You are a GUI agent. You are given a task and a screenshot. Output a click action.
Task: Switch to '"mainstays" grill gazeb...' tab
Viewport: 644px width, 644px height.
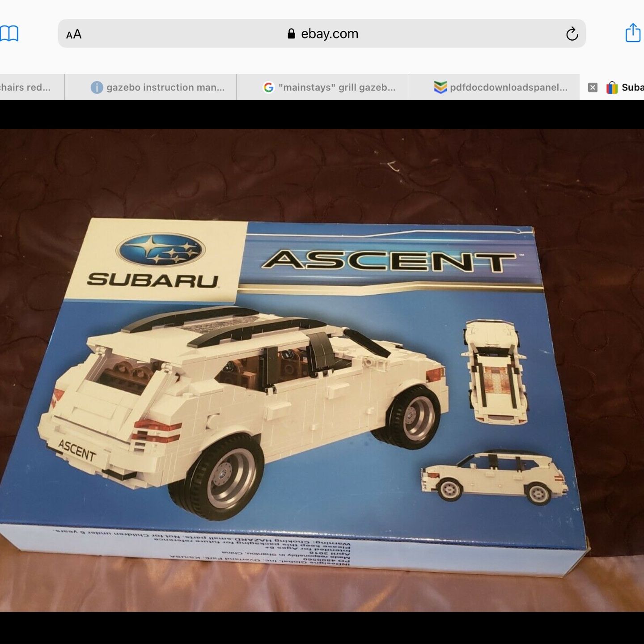pyautogui.click(x=322, y=87)
